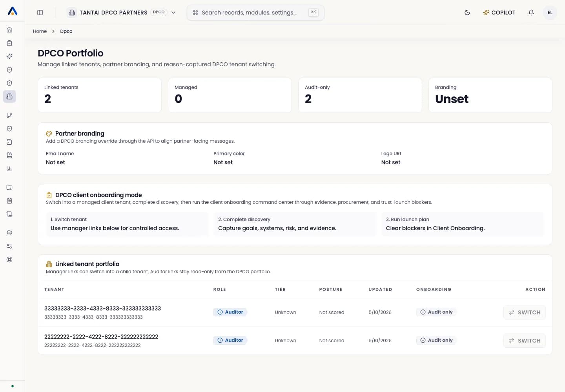The image size is (565, 392).
Task: Open the bar chart reports sidebar icon
Action: tap(9, 169)
